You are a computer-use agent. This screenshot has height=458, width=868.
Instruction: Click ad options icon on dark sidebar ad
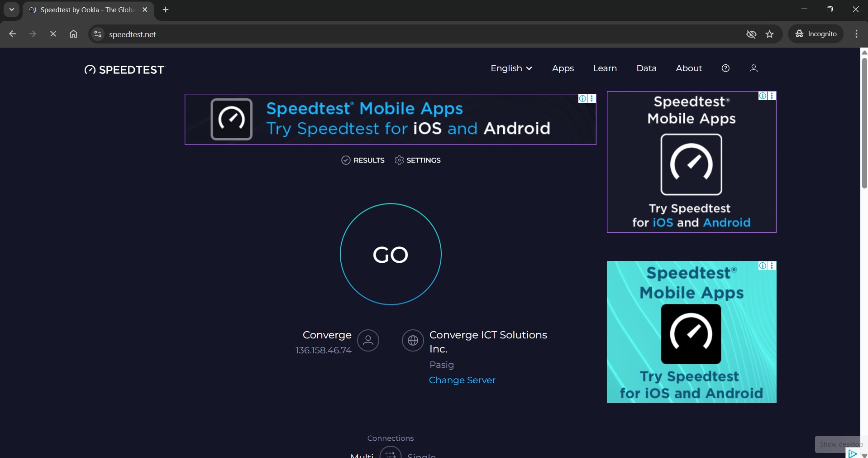[x=772, y=96]
